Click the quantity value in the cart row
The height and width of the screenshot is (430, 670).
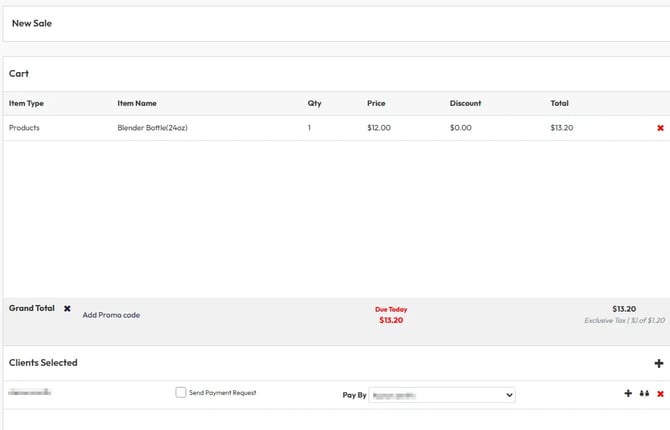coord(310,128)
